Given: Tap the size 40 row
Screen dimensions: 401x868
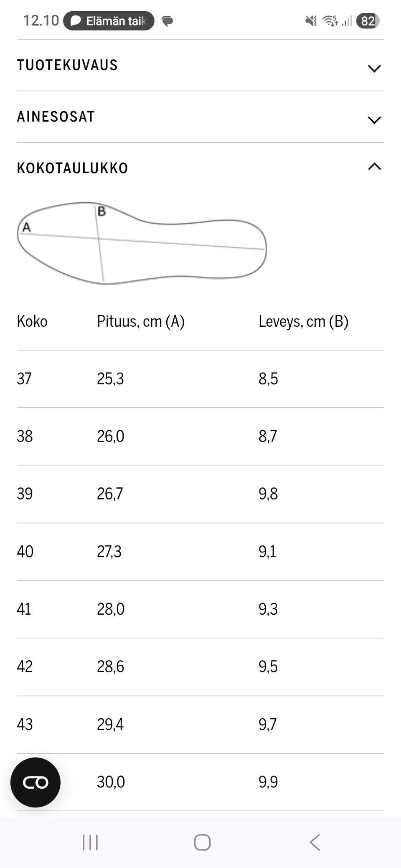Looking at the screenshot, I should (200, 552).
